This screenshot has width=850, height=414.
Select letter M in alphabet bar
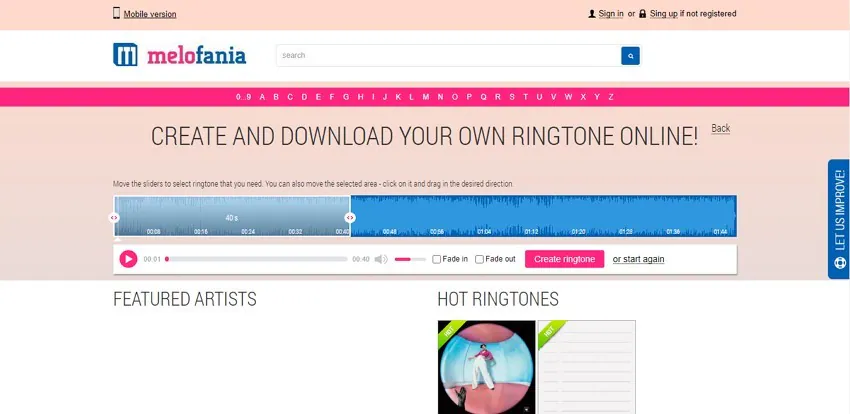[426, 97]
